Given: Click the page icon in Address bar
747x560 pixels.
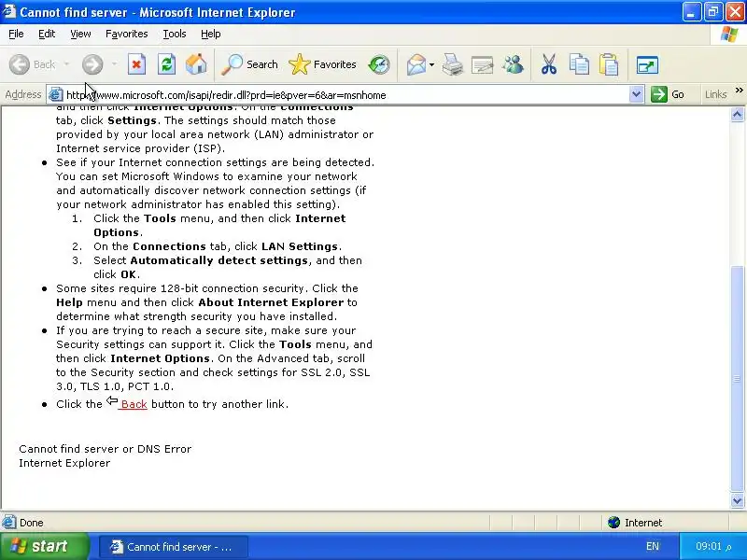Looking at the screenshot, I should pos(55,95).
